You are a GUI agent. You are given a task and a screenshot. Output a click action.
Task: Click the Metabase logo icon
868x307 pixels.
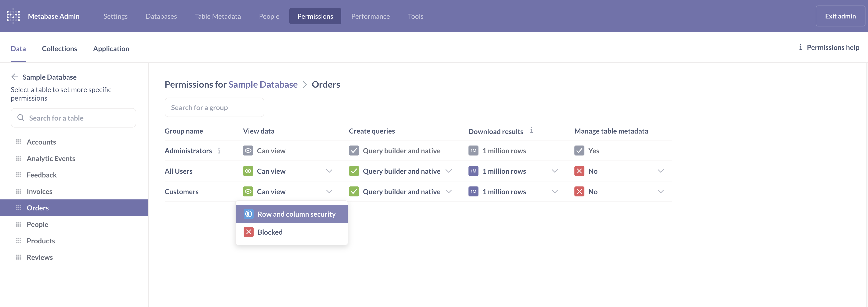(x=13, y=16)
